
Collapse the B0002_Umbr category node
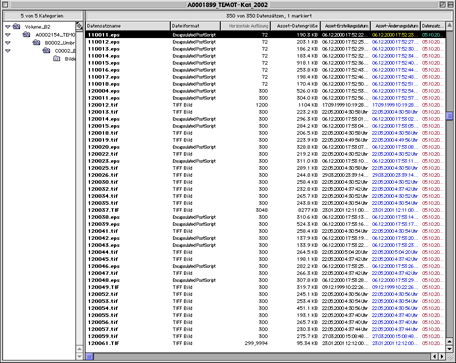pyautogui.click(x=8, y=43)
